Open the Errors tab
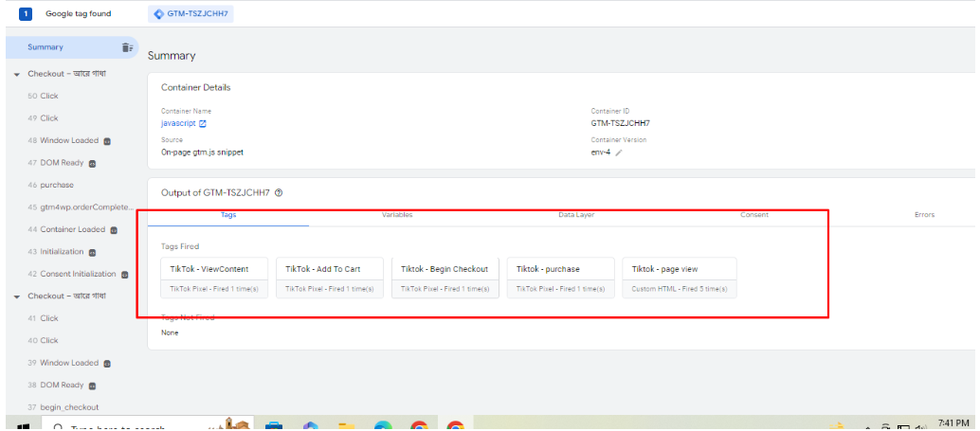Image resolution: width=980 pixels, height=431 pixels. coord(924,215)
